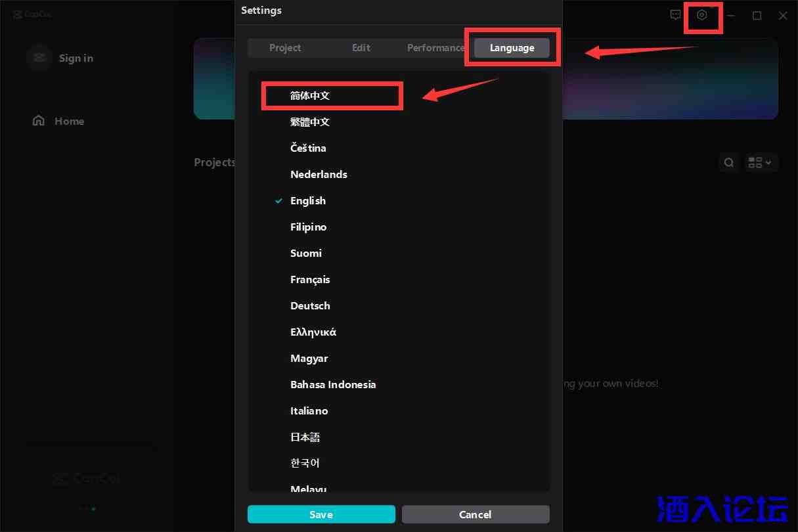
Task: Select the Language tab
Action: pyautogui.click(x=512, y=48)
